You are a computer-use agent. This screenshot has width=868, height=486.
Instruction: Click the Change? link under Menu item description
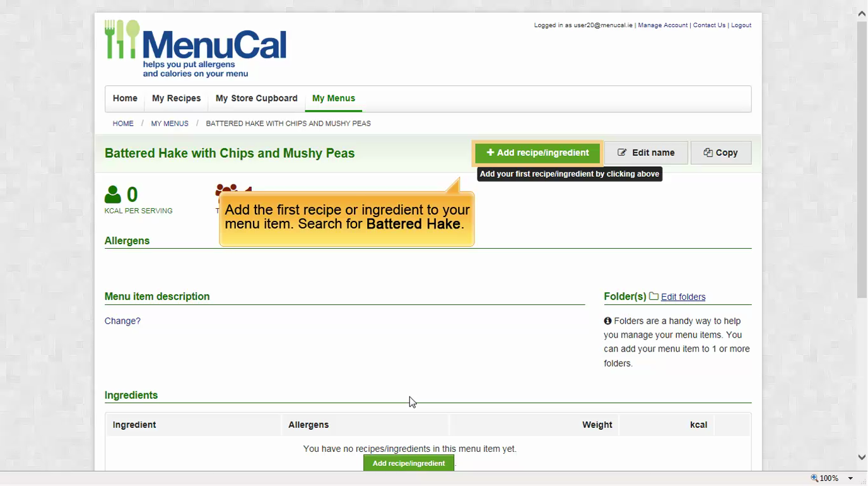(122, 321)
